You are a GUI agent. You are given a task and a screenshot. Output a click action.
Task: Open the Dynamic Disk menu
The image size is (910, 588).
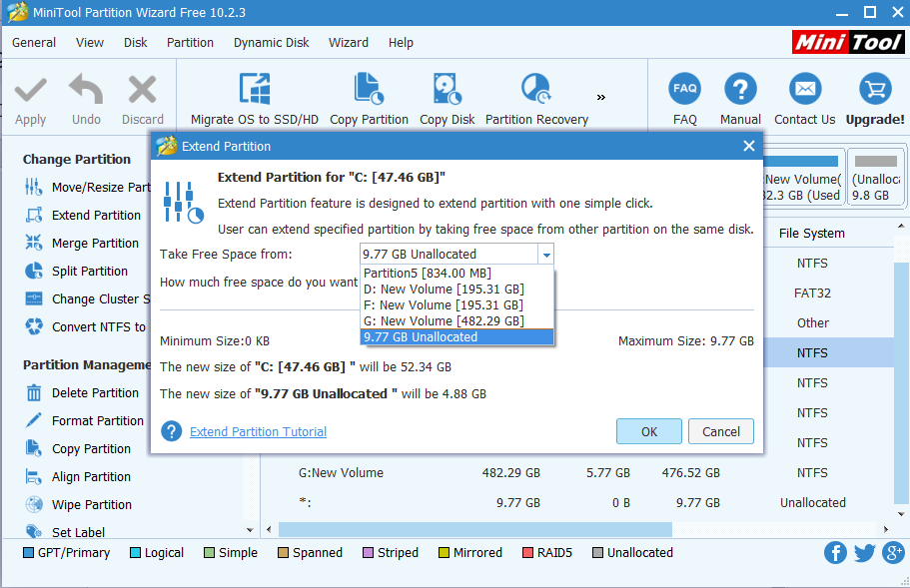pyautogui.click(x=271, y=42)
